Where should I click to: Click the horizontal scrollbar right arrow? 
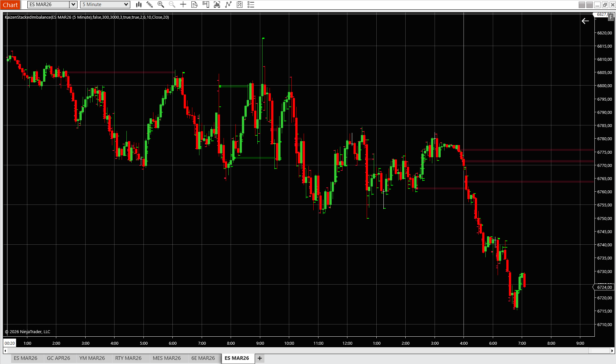pos(612,350)
